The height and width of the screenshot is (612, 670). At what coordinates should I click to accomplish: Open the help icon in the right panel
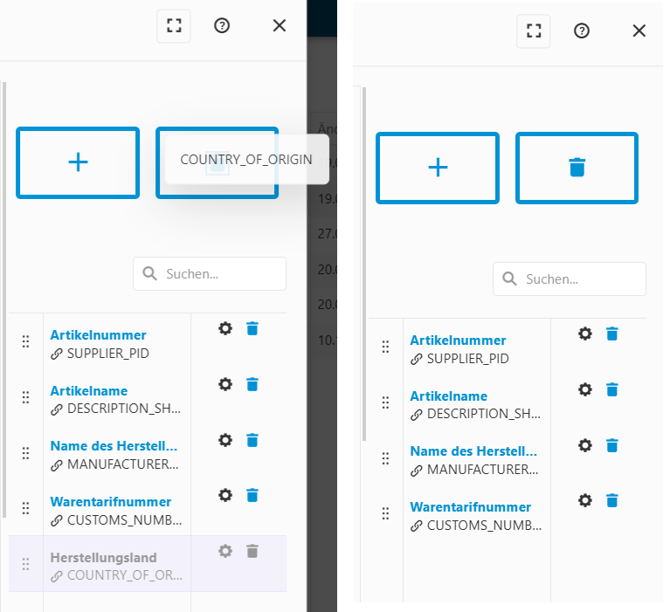(x=581, y=31)
